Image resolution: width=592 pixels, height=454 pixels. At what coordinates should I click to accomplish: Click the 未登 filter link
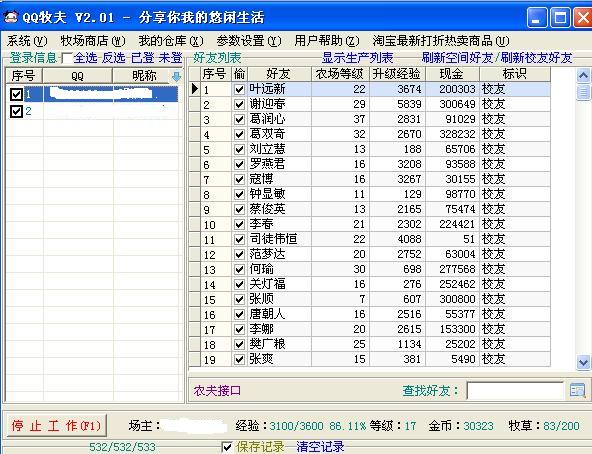click(171, 58)
